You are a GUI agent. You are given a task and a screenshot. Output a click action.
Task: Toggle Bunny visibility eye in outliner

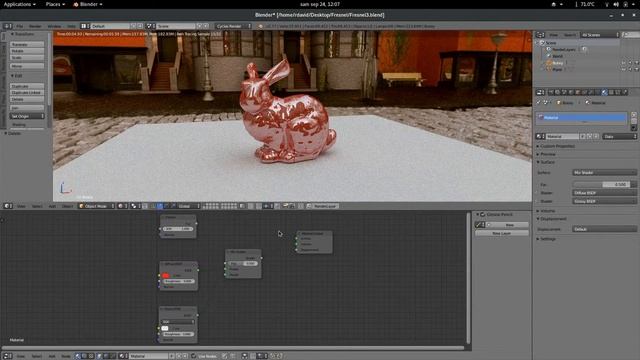(624, 63)
